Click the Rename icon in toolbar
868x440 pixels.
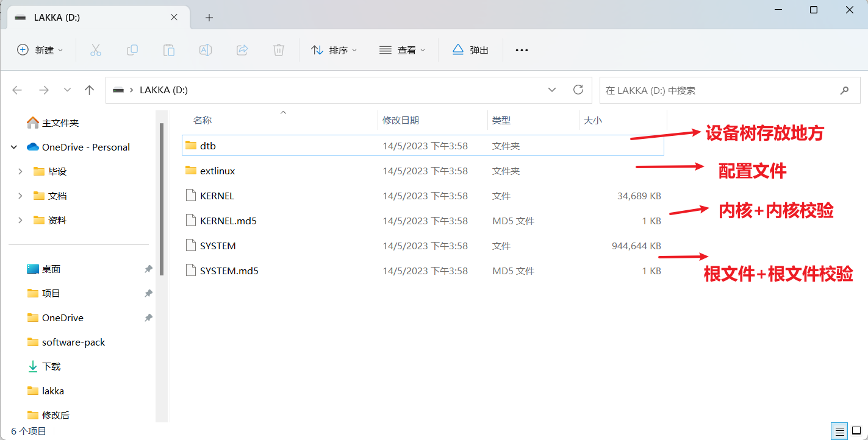(206, 50)
